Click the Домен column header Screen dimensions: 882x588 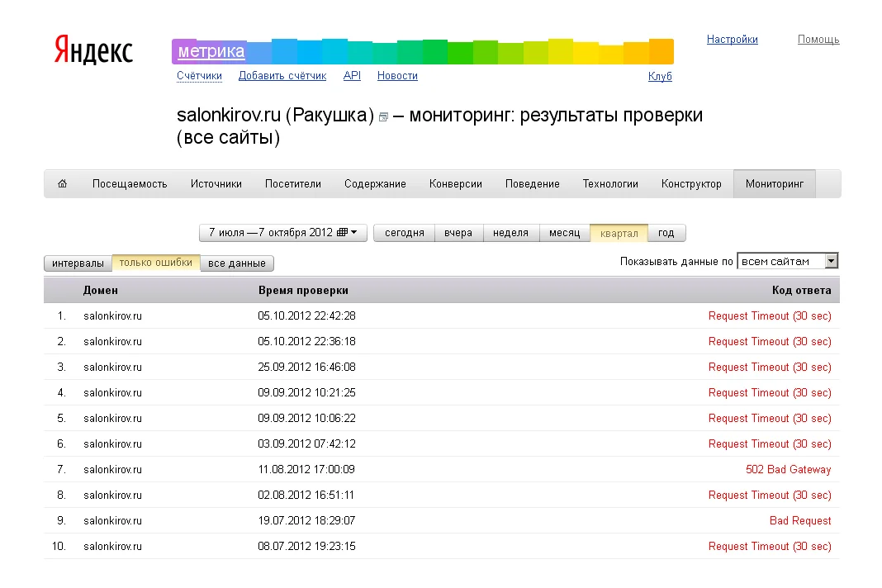coord(101,291)
